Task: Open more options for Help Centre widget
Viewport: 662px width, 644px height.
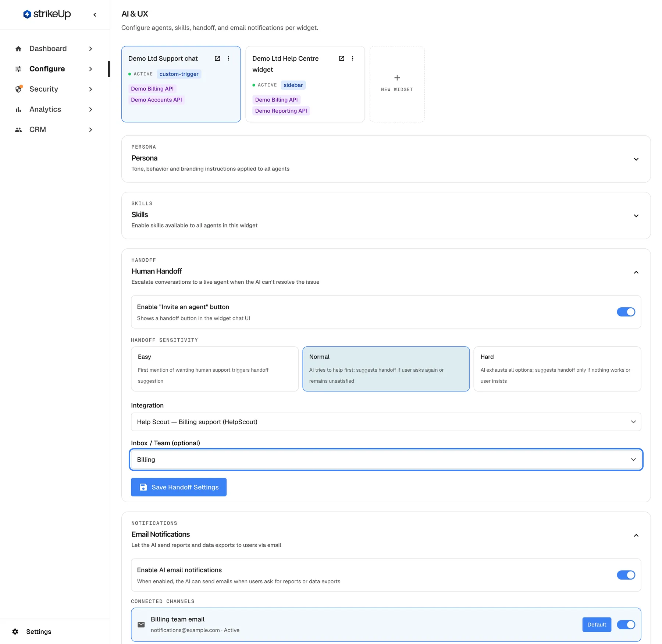Action: pyautogui.click(x=352, y=59)
